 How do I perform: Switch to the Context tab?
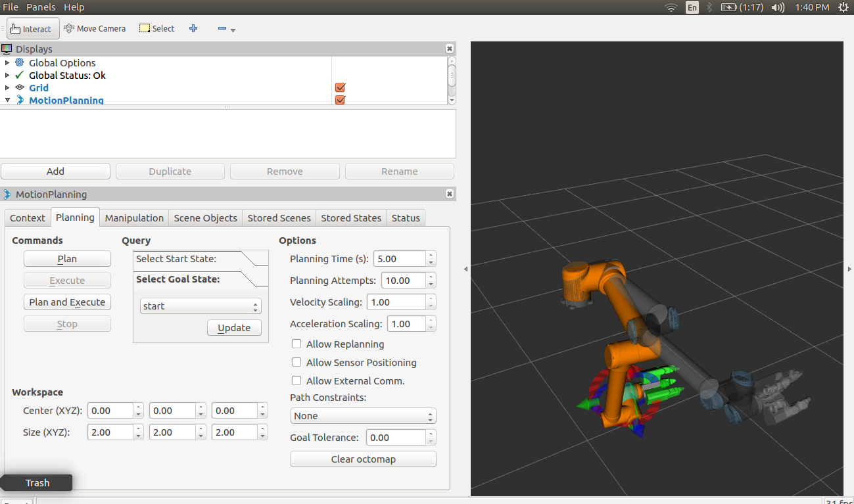tap(28, 218)
